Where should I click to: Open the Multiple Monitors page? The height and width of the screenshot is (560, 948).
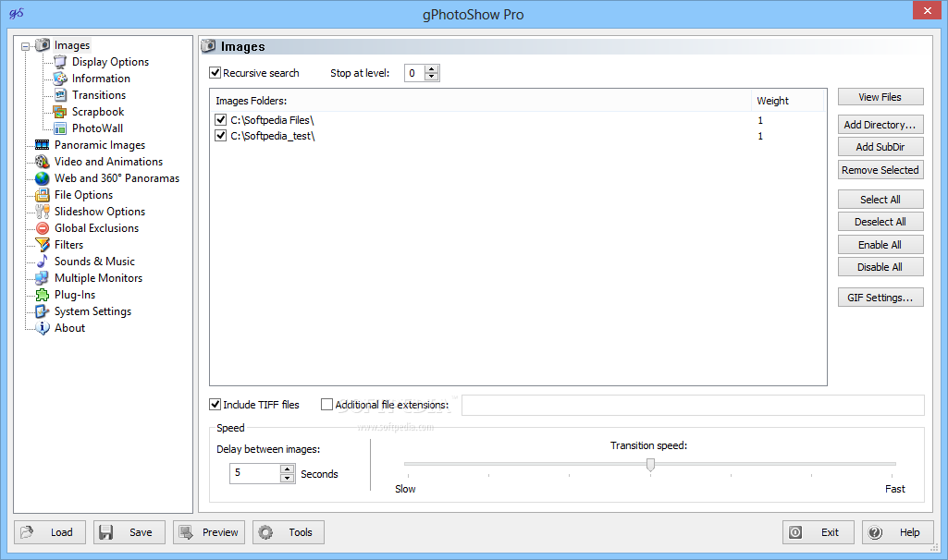click(x=99, y=278)
